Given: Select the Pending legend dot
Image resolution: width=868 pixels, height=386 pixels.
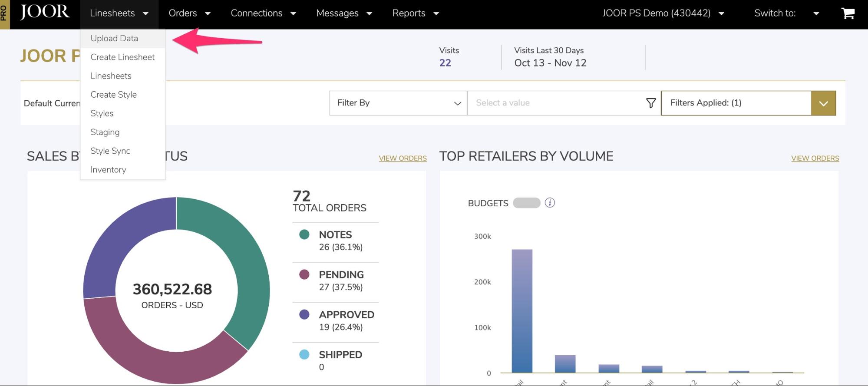Looking at the screenshot, I should (x=304, y=274).
